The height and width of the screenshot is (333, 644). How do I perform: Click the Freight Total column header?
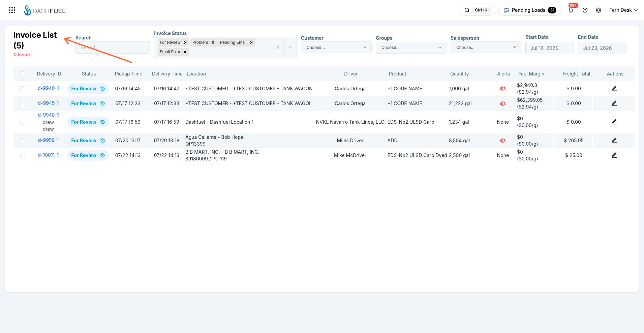coord(576,74)
